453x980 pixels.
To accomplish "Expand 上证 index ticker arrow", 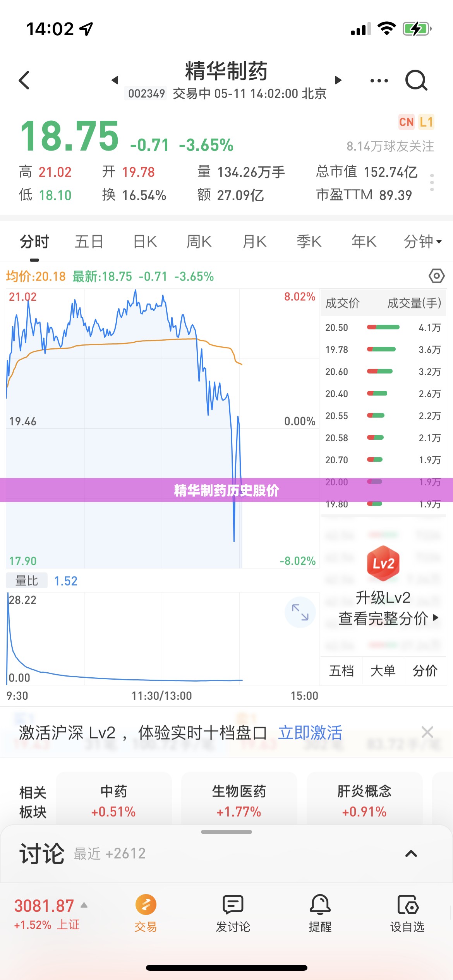I will 84,905.
